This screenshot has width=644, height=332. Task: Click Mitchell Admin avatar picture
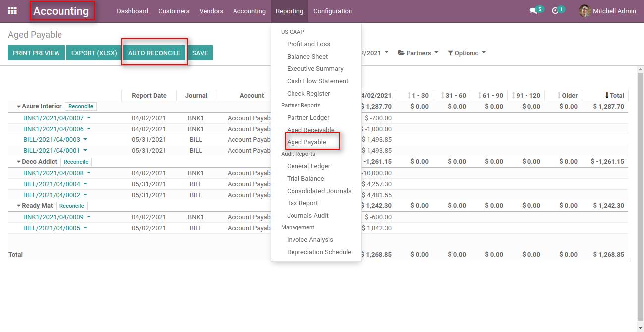click(x=585, y=11)
